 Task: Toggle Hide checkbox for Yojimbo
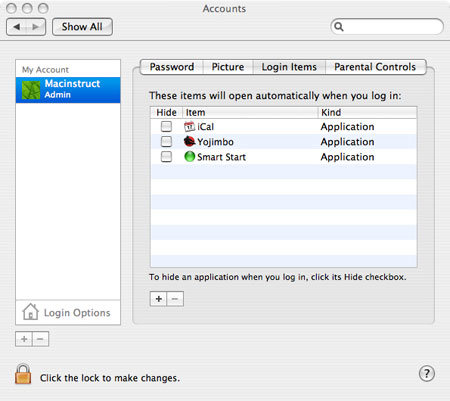point(166,141)
